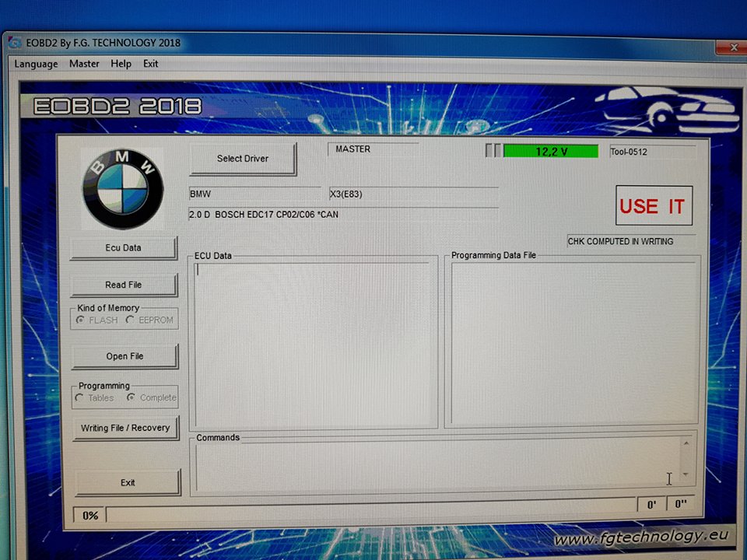Open the Master menu

point(84,64)
